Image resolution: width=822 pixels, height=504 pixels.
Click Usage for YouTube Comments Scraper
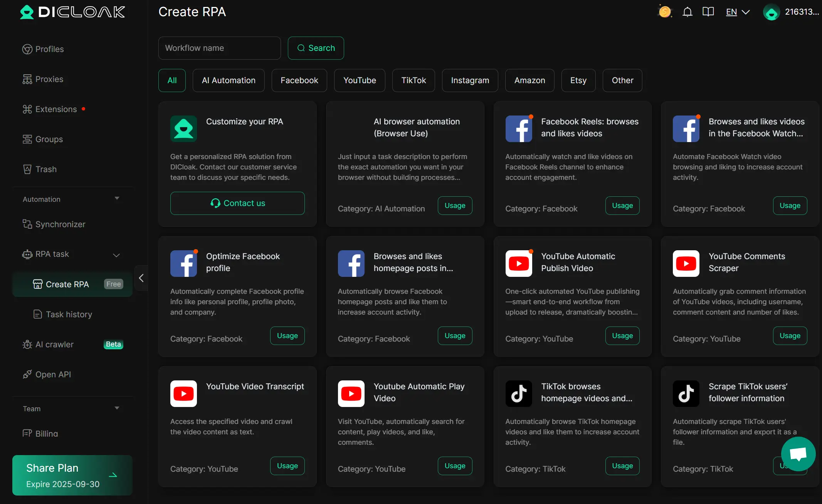(x=790, y=336)
